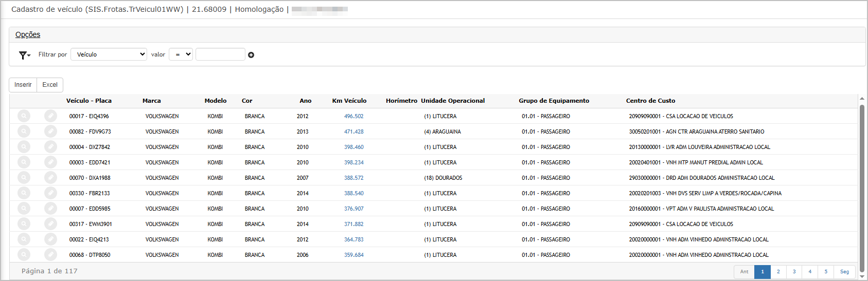Edit vehicle 00068 - DTP8050 pencil icon
Viewport: 868px width, 281px height.
tap(50, 255)
